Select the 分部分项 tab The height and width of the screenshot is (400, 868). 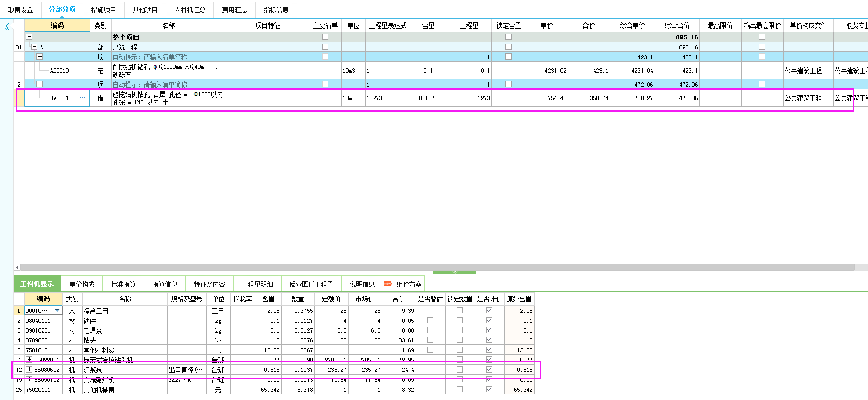pos(62,9)
